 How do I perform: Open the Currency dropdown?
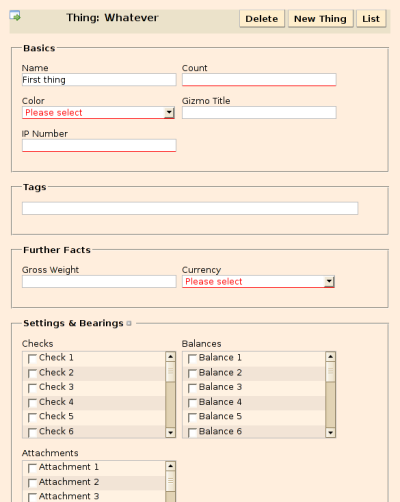258,282
